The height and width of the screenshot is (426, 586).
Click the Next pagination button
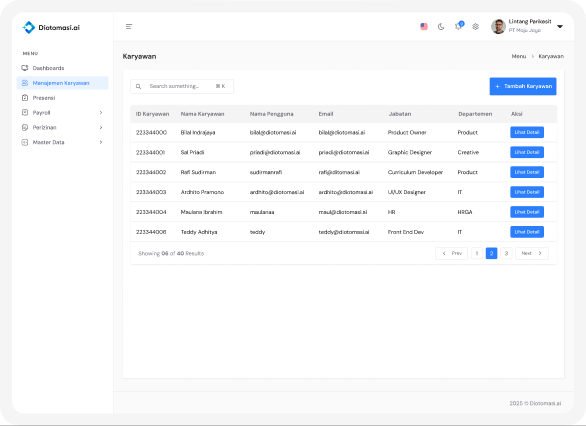point(532,253)
